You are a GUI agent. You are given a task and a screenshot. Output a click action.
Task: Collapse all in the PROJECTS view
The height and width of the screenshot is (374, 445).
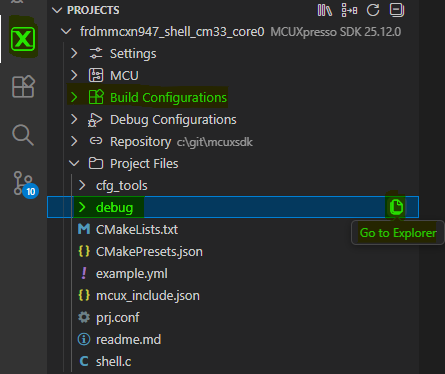[397, 10]
